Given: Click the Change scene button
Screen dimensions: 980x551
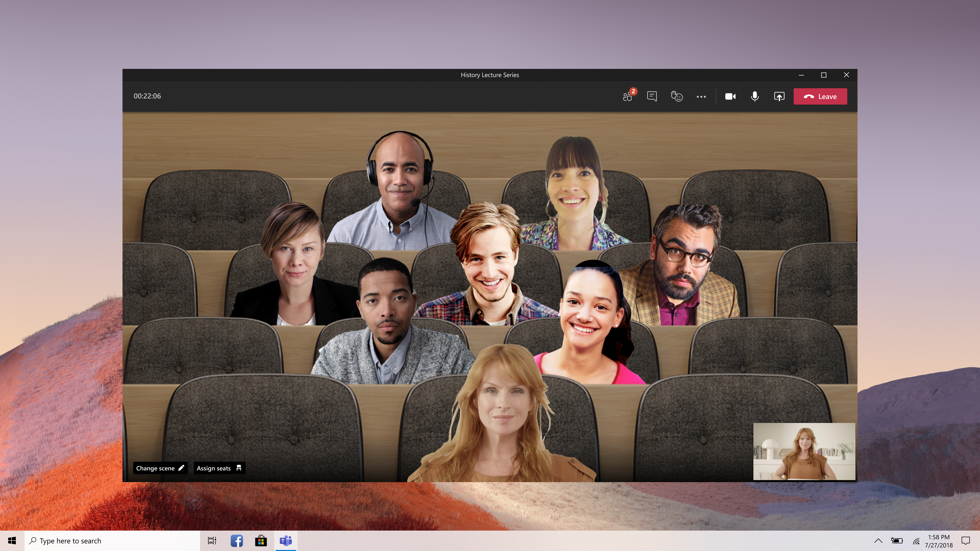Looking at the screenshot, I should 160,468.
